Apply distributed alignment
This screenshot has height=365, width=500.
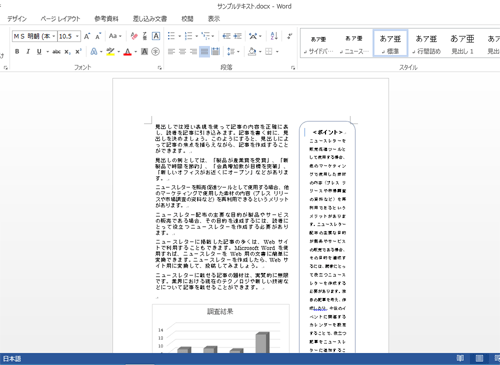click(x=216, y=52)
